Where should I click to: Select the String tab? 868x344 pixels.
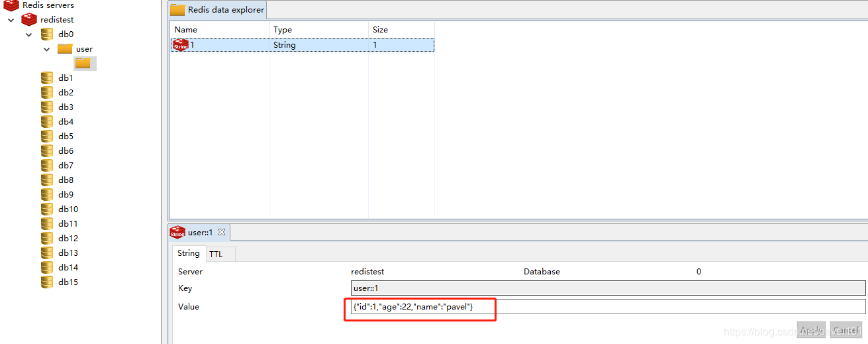[189, 253]
